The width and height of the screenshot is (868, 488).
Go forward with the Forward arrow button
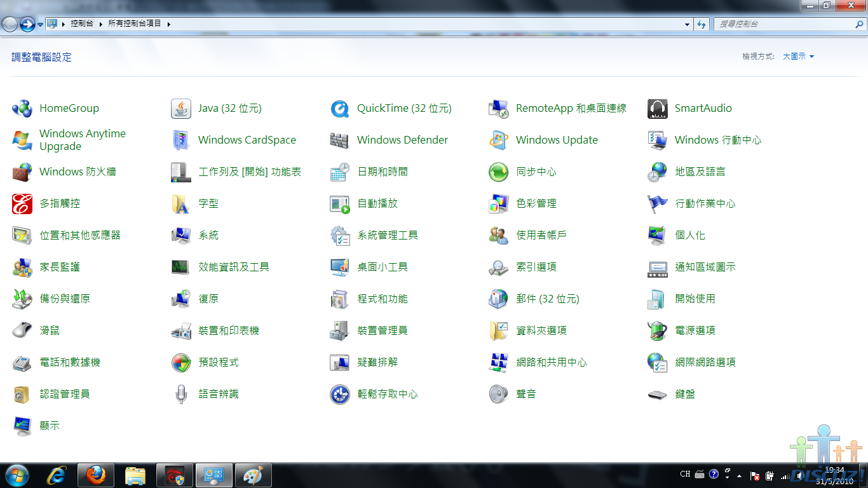coord(27,24)
